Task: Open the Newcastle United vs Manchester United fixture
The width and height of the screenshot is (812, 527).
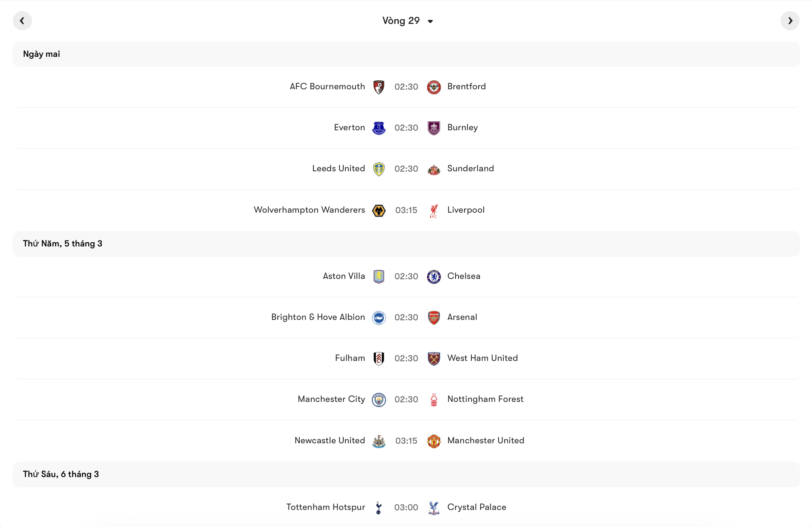Action: pos(406,440)
